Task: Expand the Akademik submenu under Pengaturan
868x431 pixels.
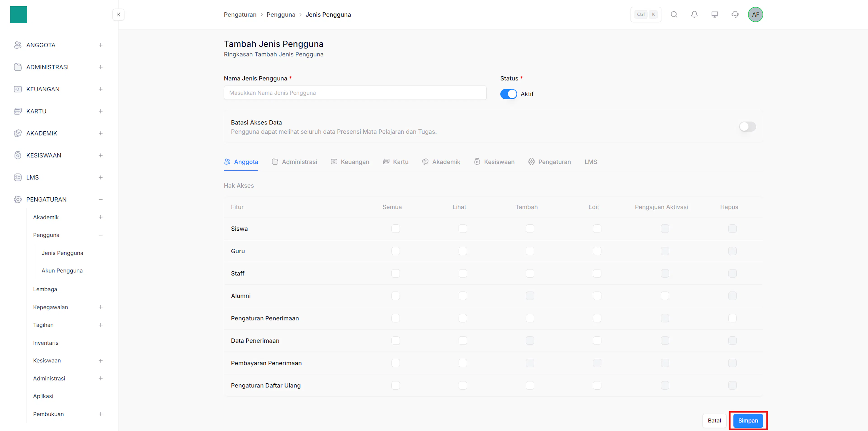Action: click(100, 217)
